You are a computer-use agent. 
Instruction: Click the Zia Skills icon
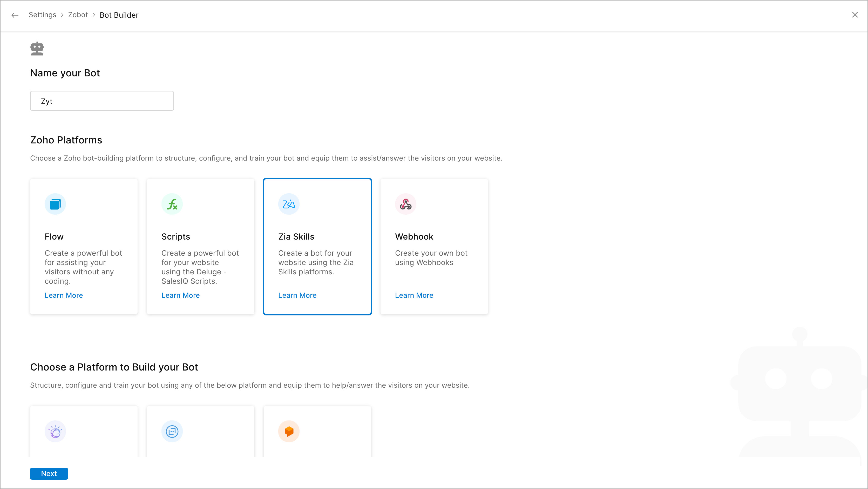point(289,204)
